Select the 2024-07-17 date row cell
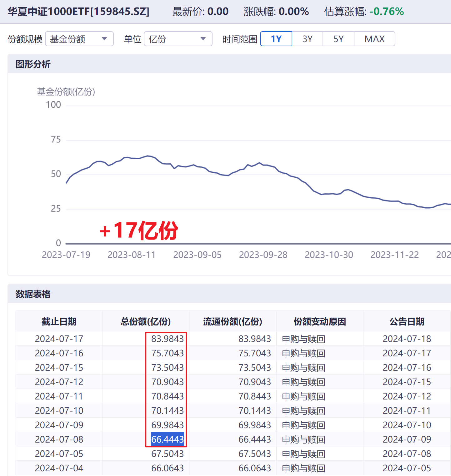This screenshot has width=451, height=476. 59,339
